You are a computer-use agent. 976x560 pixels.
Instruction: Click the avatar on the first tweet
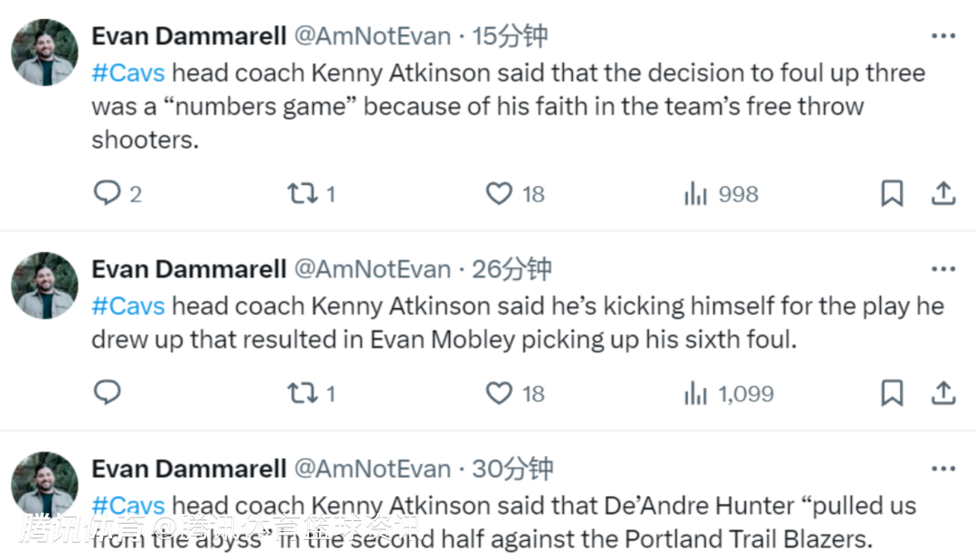44,52
